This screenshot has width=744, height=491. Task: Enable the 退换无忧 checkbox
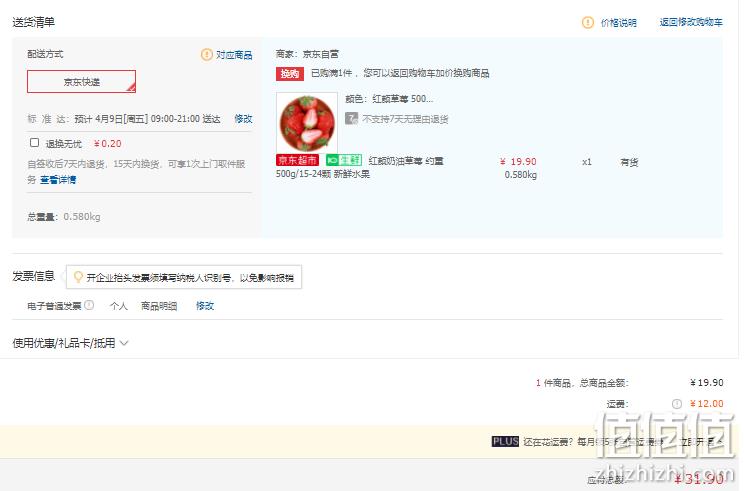click(34, 142)
